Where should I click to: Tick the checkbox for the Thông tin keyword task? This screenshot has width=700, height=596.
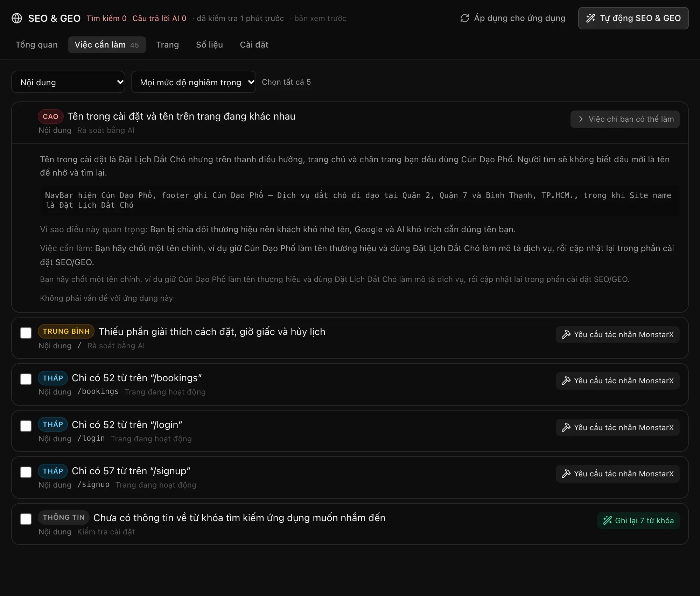26,519
